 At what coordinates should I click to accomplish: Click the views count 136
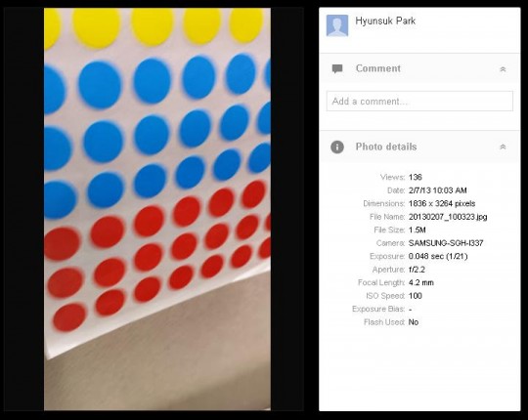(416, 177)
